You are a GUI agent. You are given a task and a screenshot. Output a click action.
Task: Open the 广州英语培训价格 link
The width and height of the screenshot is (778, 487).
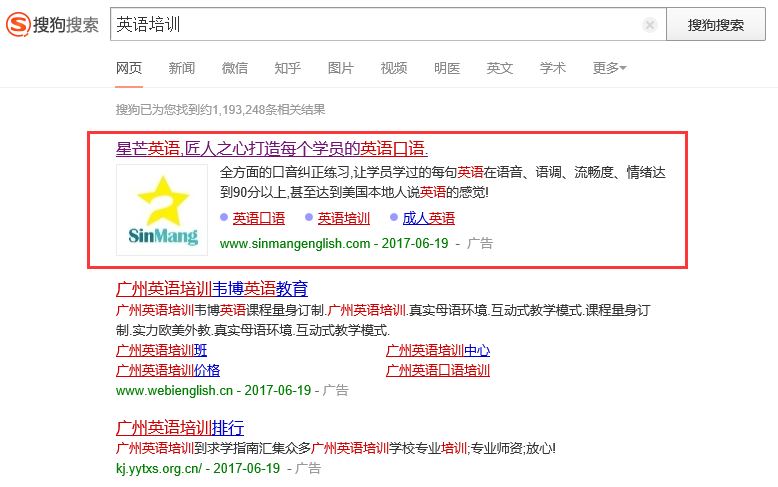(168, 370)
